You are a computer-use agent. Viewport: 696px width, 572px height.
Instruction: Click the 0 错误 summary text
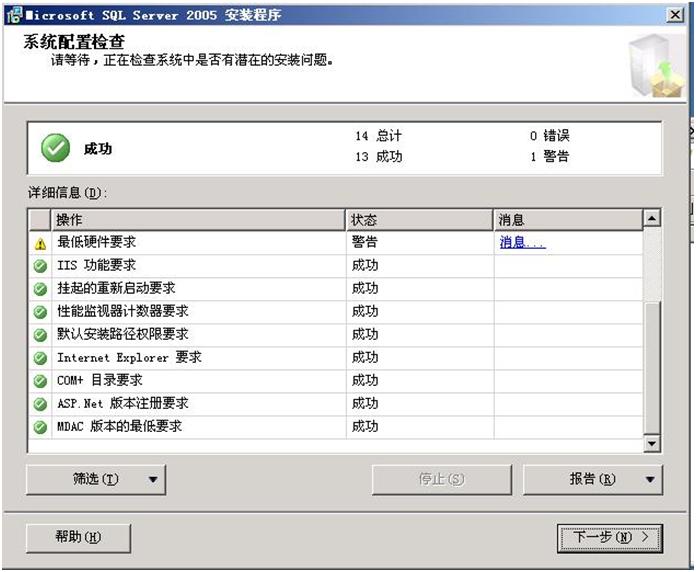tap(550, 136)
